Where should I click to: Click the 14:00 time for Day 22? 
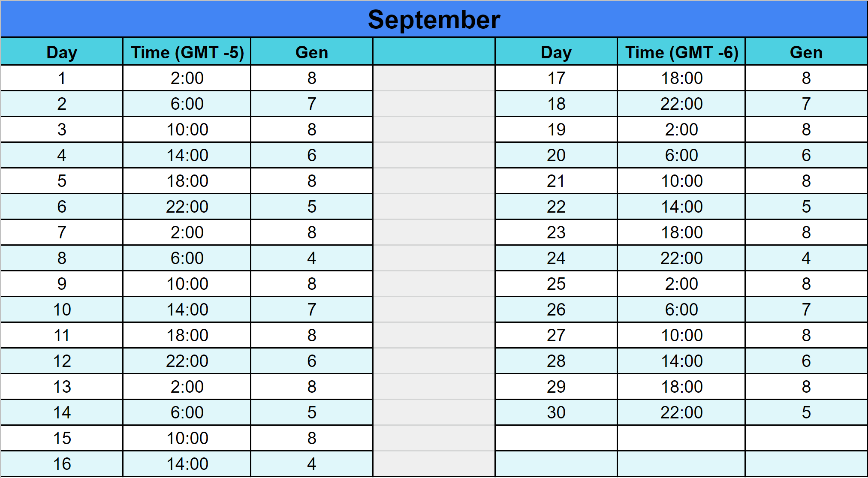(x=681, y=207)
